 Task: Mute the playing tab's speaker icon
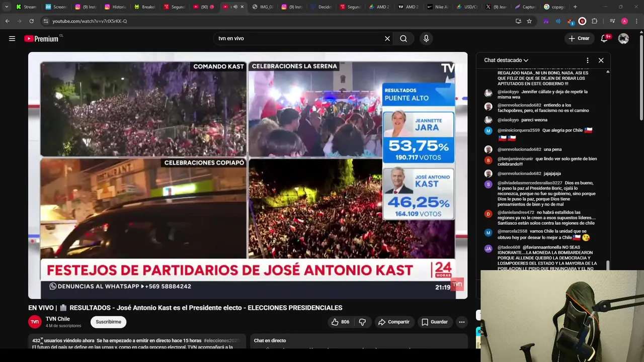pos(235,7)
